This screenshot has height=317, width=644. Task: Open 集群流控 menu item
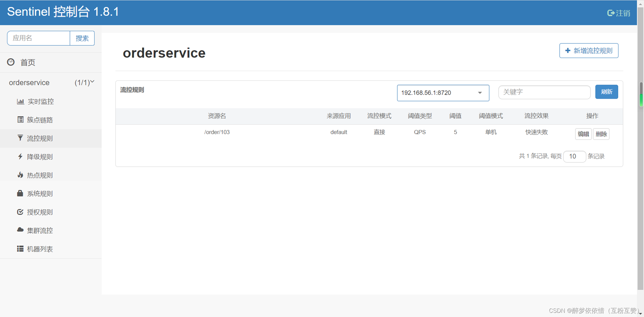(51, 230)
